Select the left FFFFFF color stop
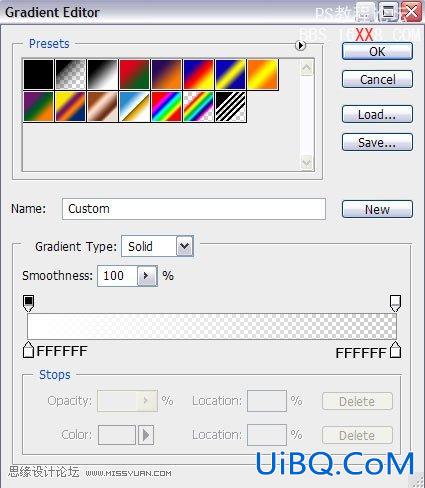This screenshot has height=488, width=425. click(x=29, y=350)
